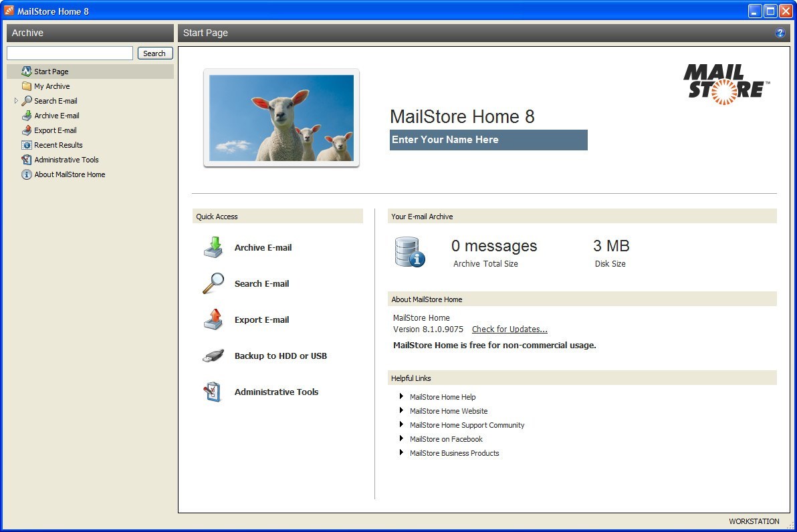This screenshot has width=797, height=532.
Task: Open the Search E-mail magnifier in Quick Access
Action: click(x=212, y=283)
